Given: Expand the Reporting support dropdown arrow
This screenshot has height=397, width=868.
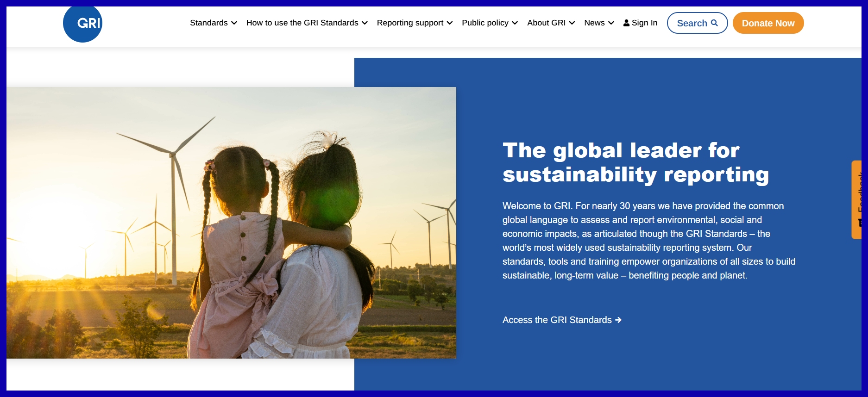Looking at the screenshot, I should (x=450, y=23).
